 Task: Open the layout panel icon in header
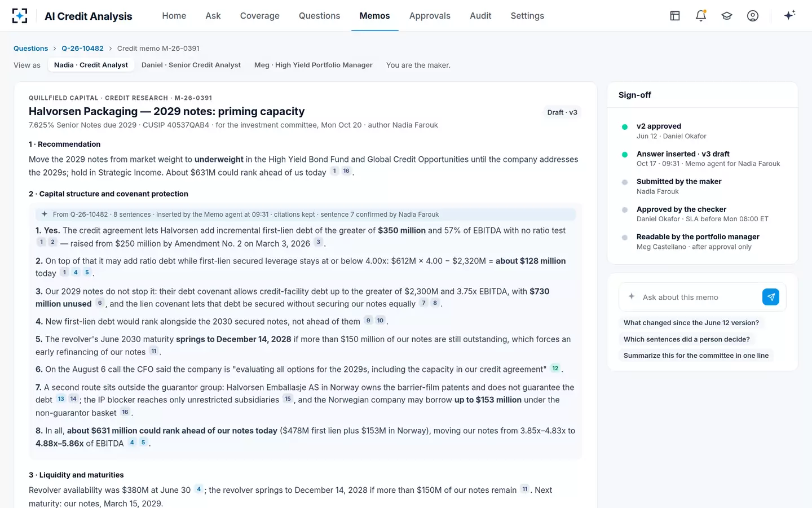click(675, 16)
